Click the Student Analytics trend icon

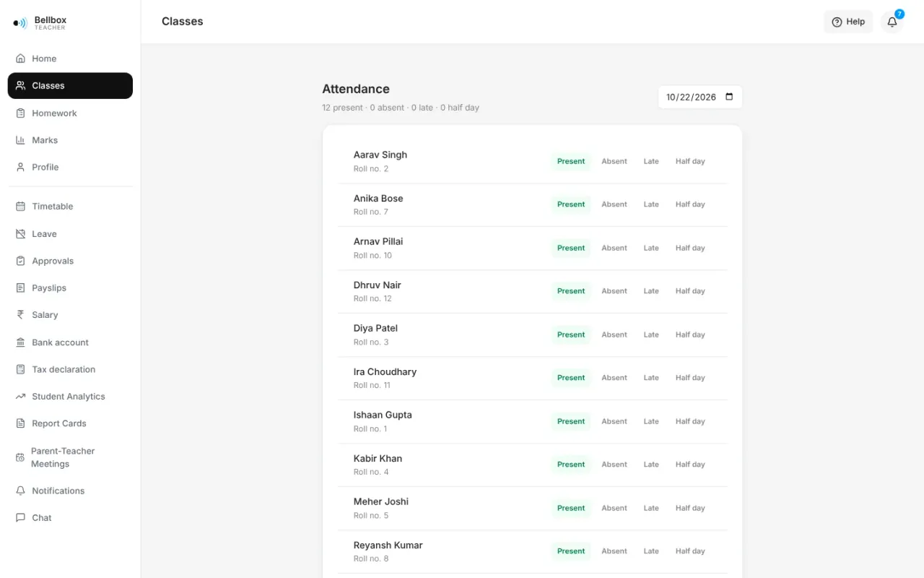(x=20, y=397)
